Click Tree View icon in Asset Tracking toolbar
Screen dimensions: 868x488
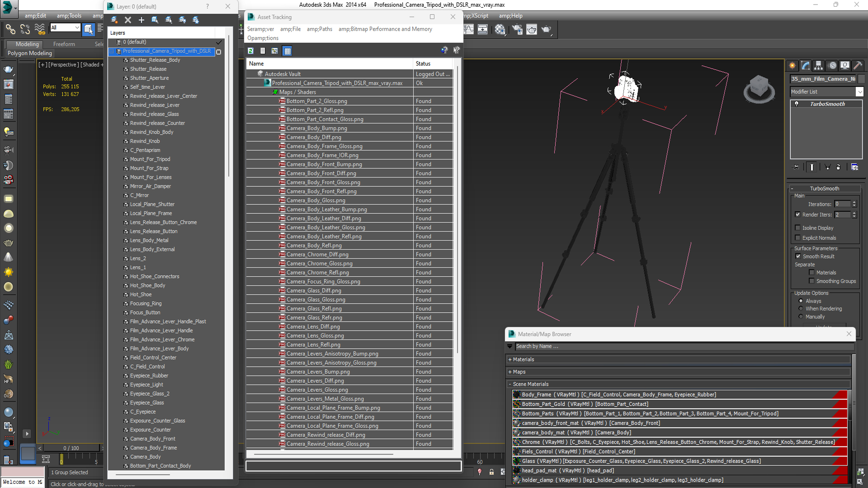pyautogui.click(x=275, y=51)
